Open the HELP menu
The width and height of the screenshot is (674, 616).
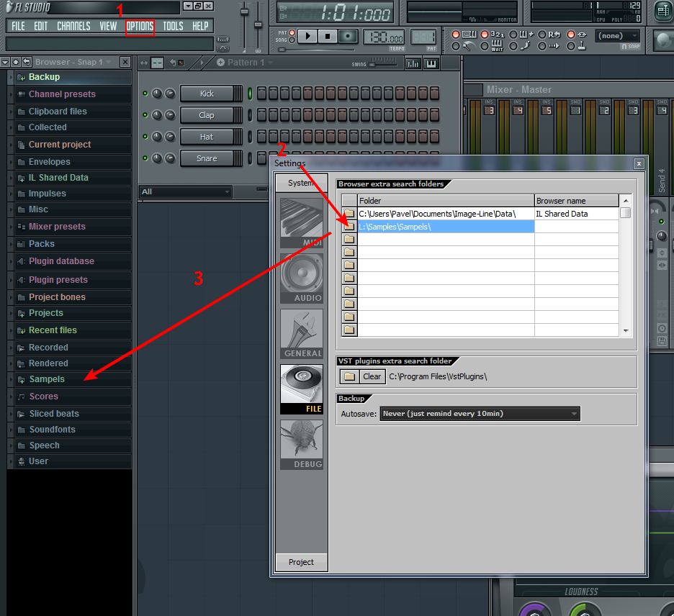[200, 26]
